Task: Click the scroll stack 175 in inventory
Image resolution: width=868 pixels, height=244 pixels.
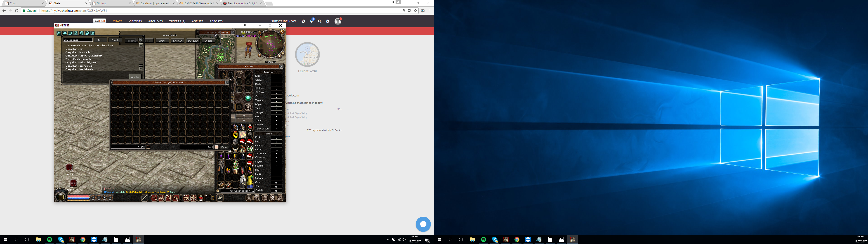Action: pyautogui.click(x=221, y=185)
